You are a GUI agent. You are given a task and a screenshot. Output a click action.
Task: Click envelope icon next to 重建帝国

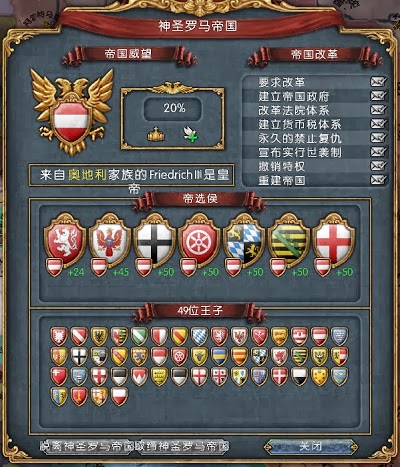[378, 180]
